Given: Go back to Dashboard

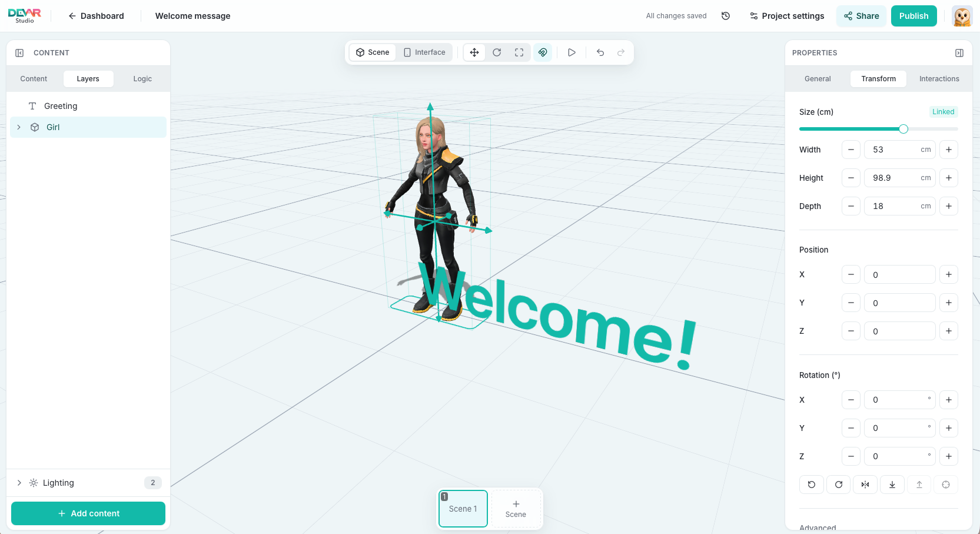Looking at the screenshot, I should [x=96, y=16].
